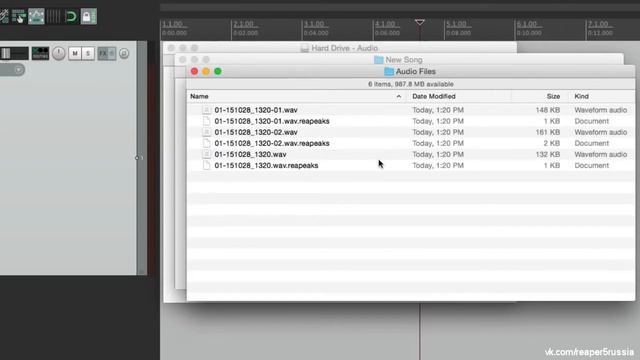
Task: Open the track FX chain button
Action: pos(102,53)
